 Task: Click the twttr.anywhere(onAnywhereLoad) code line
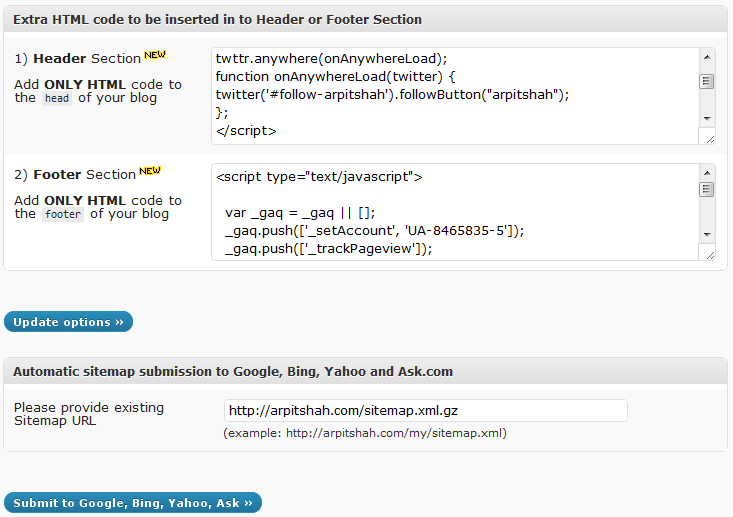[x=331, y=58]
